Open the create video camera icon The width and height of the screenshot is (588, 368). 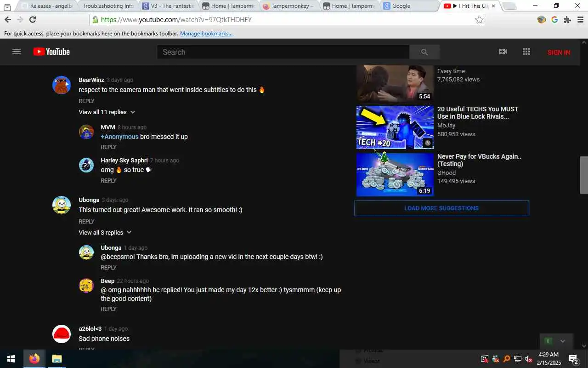click(503, 52)
